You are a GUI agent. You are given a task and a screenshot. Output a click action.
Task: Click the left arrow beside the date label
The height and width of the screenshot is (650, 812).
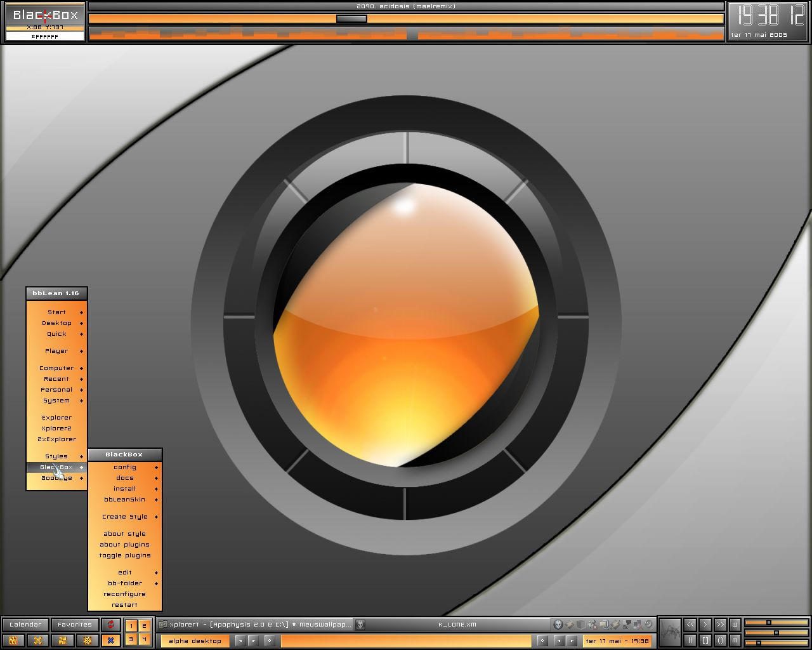click(559, 640)
